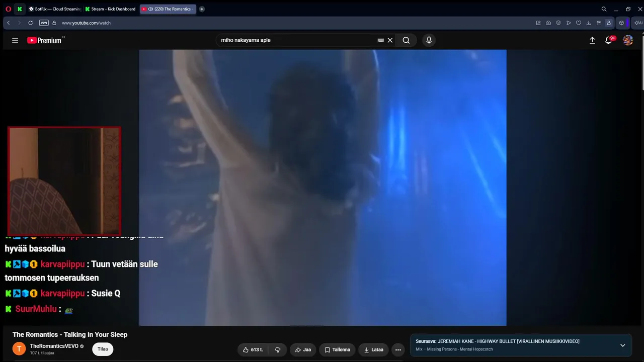Dislike the video
Image resolution: width=644 pixels, height=362 pixels.
coord(278,349)
